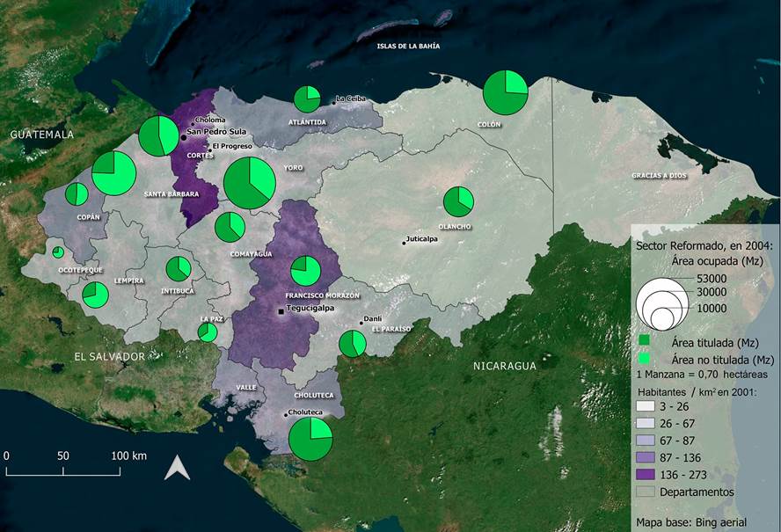Click the 53000 proportional circle legend label
This screenshot has height=532, width=781.
point(710,278)
